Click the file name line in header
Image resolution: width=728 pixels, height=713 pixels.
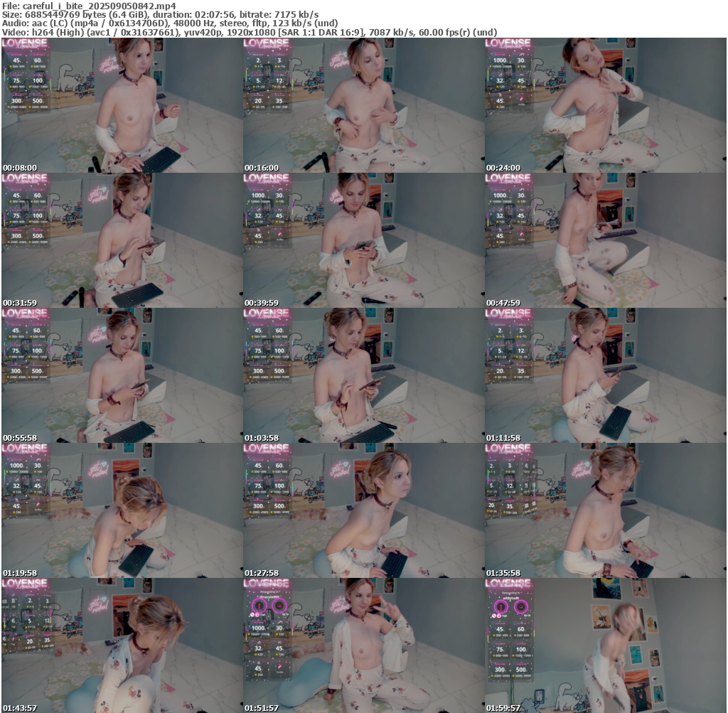point(89,6)
